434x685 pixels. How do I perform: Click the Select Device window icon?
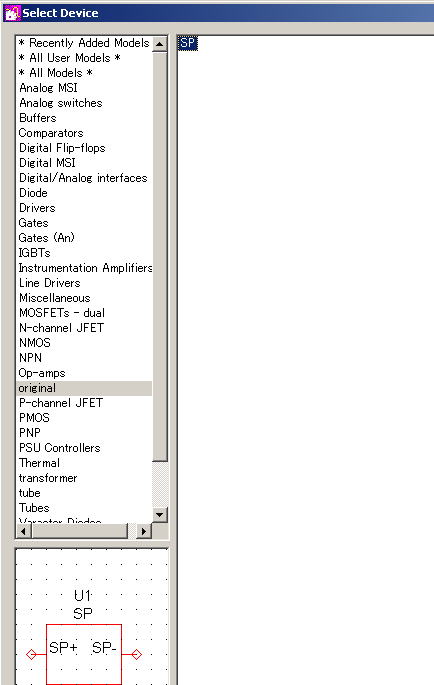click(x=12, y=13)
